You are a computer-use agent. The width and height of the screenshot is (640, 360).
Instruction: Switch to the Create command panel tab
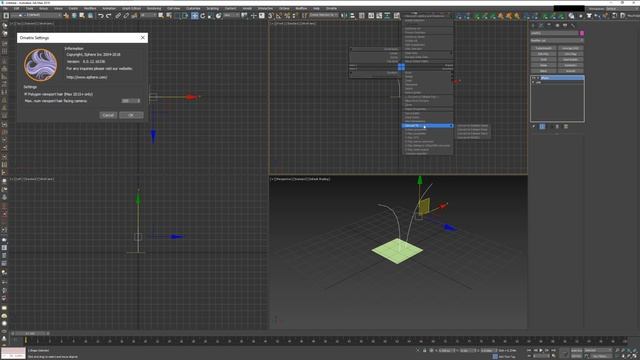534,25
